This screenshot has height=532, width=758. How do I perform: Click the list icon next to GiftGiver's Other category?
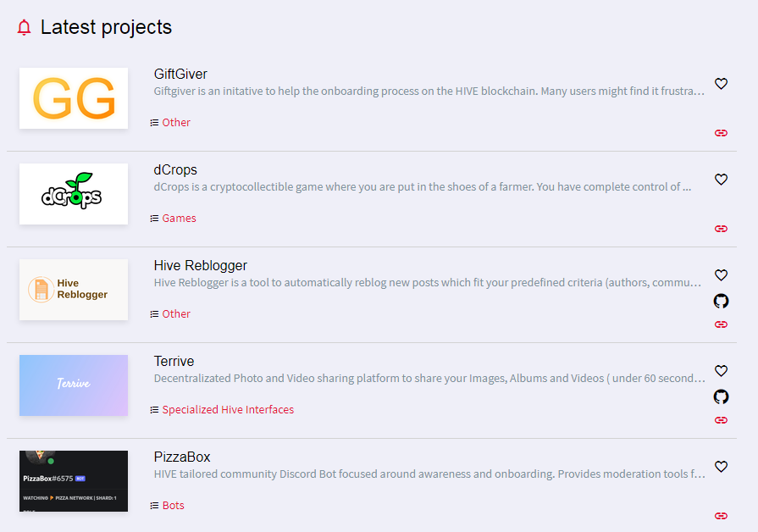(x=154, y=123)
